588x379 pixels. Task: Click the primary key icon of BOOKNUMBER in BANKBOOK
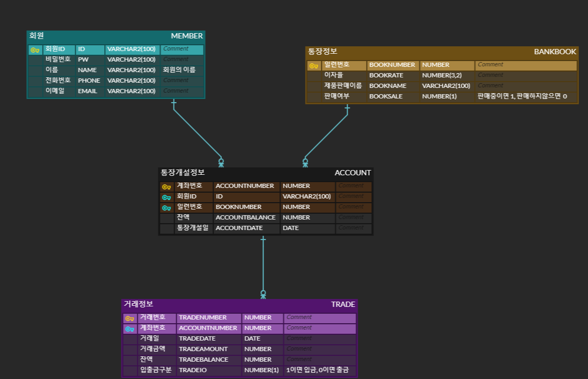[313, 66]
